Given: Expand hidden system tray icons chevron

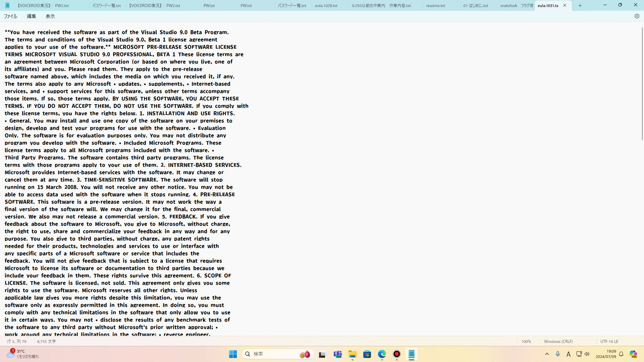Looking at the screenshot, I should point(547,354).
